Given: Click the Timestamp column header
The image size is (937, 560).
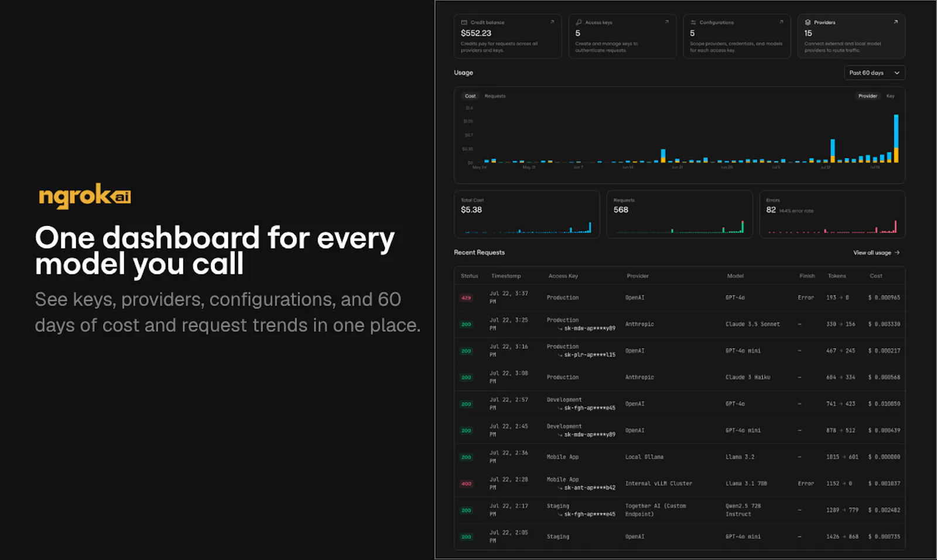Looking at the screenshot, I should tap(506, 276).
